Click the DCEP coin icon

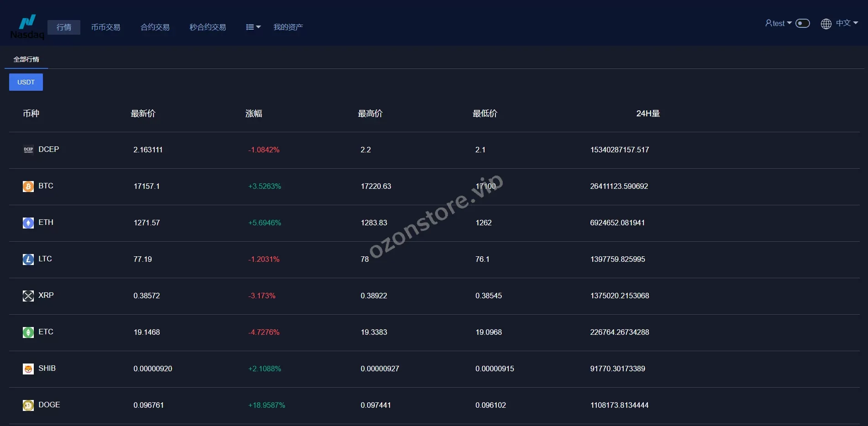28,150
